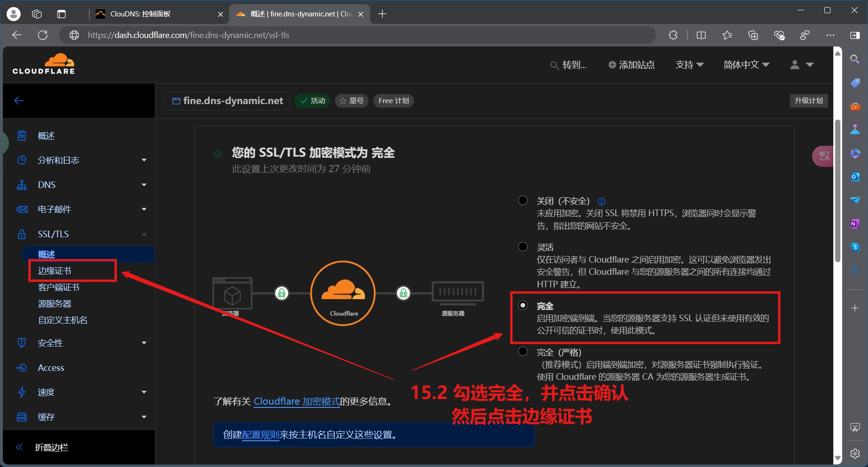Collapse the SSL/TLS section arrow
The height and width of the screenshot is (467, 868).
pos(144,234)
